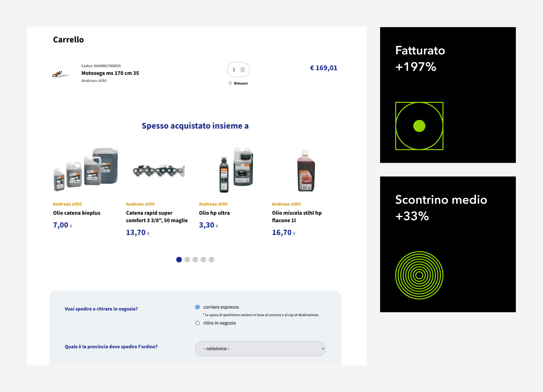Open the Motosega ms 170 cm 35 link
Screen dimensions: 543x392
(110, 73)
